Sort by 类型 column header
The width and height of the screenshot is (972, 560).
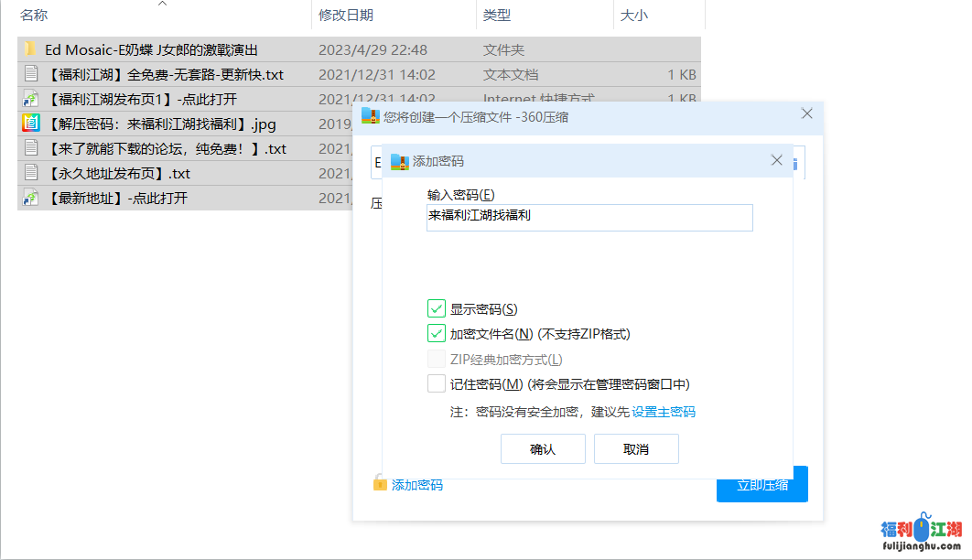tap(497, 16)
